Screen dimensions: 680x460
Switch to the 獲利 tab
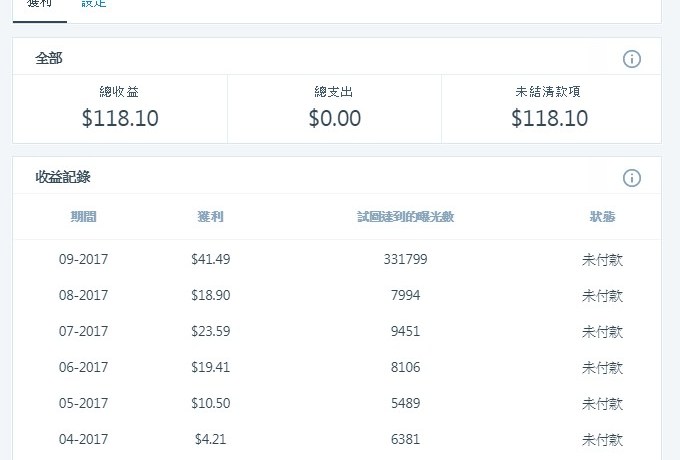pos(40,4)
